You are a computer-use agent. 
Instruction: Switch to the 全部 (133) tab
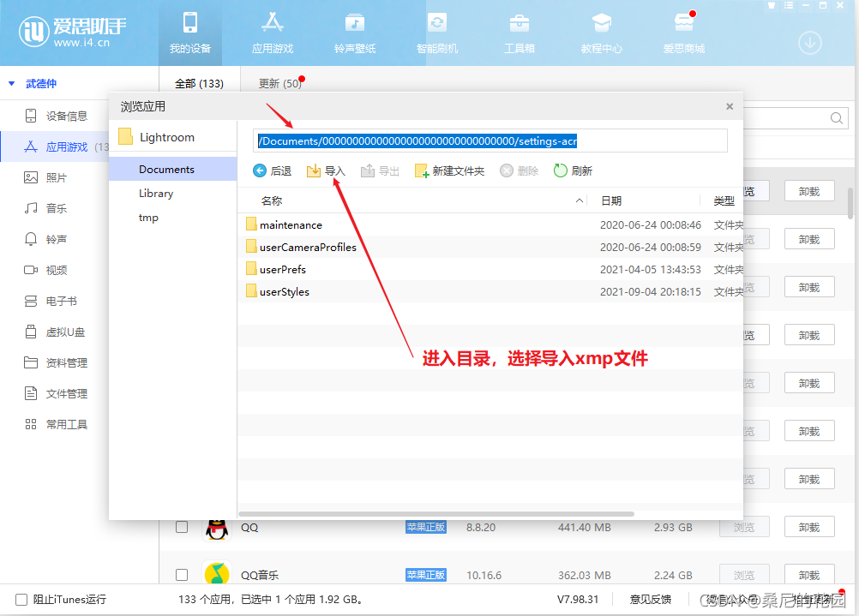click(199, 83)
